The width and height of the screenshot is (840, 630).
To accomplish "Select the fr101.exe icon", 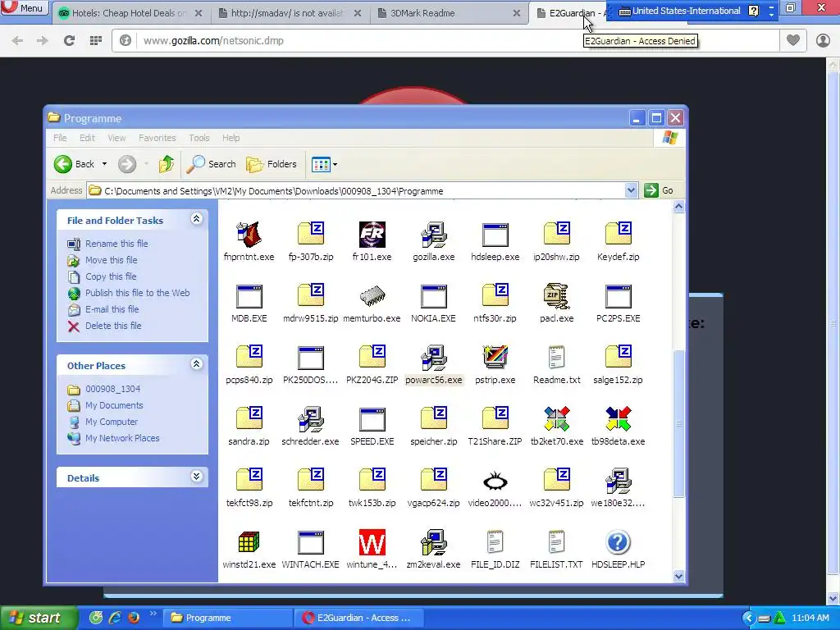I will pos(372,235).
